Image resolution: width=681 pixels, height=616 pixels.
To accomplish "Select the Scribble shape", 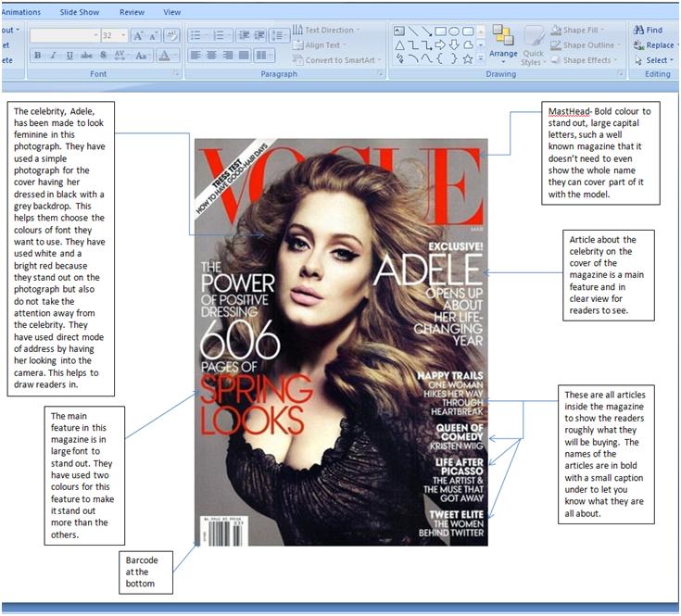I will point(399,58).
